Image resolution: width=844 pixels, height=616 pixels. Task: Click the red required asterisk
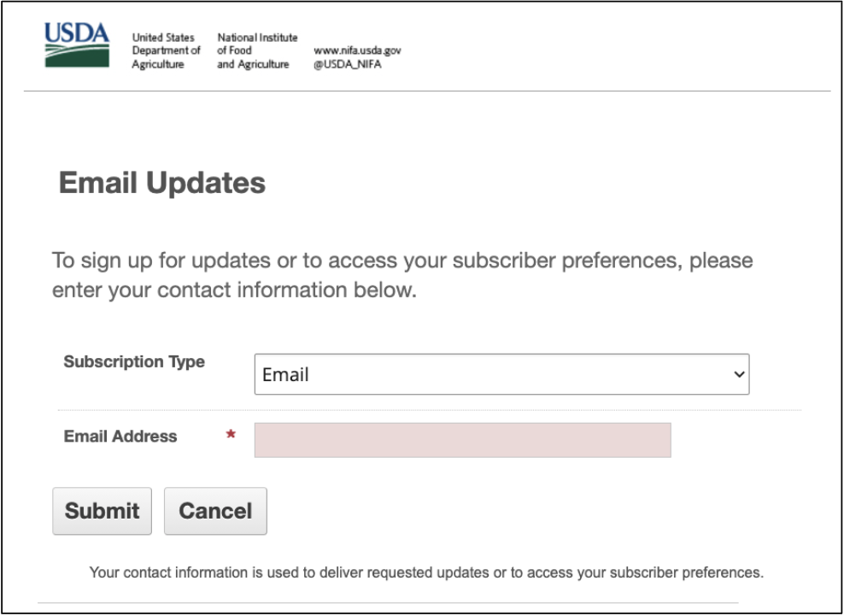click(x=231, y=437)
